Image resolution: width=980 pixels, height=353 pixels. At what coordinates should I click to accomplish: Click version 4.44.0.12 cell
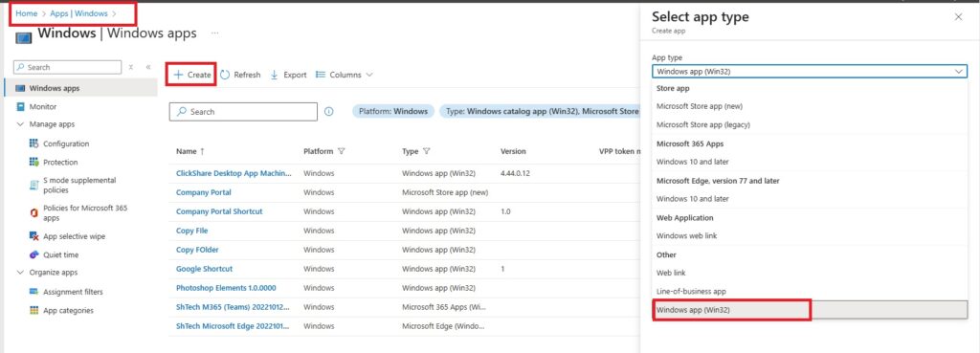coord(515,173)
